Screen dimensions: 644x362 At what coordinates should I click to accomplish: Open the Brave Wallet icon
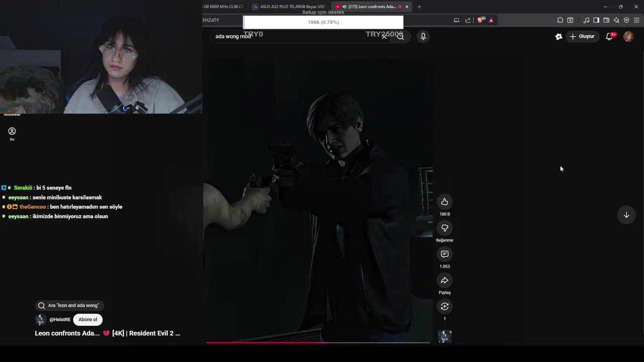point(606,20)
